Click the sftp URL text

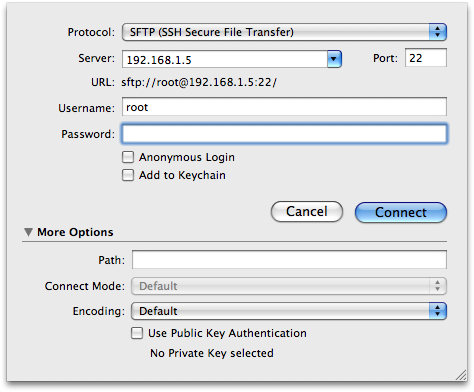point(199,82)
